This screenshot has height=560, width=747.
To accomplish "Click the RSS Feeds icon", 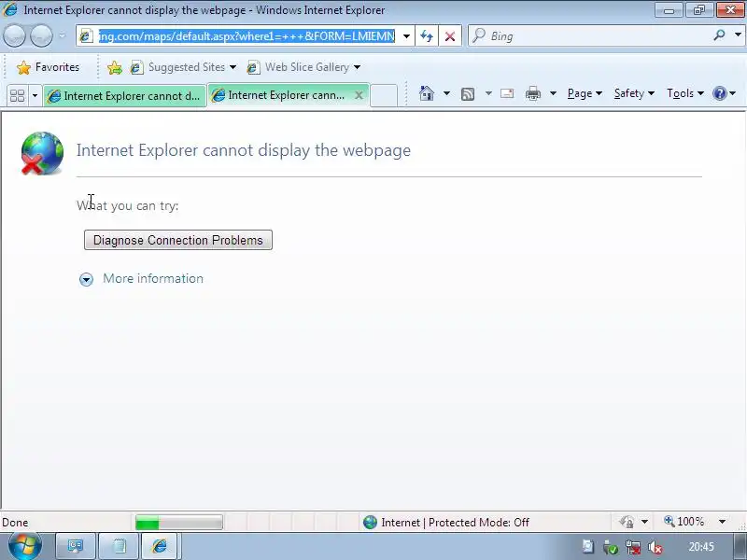I will 468,94.
